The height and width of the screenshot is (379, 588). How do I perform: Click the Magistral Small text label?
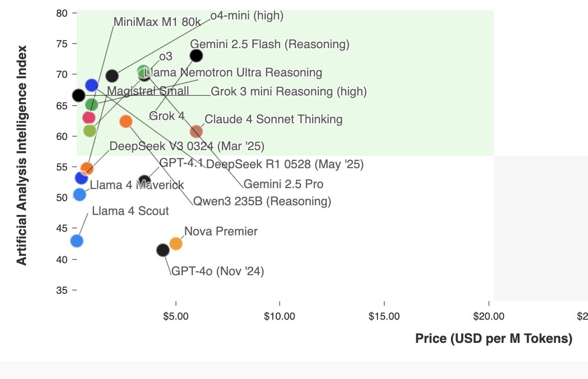tap(148, 91)
